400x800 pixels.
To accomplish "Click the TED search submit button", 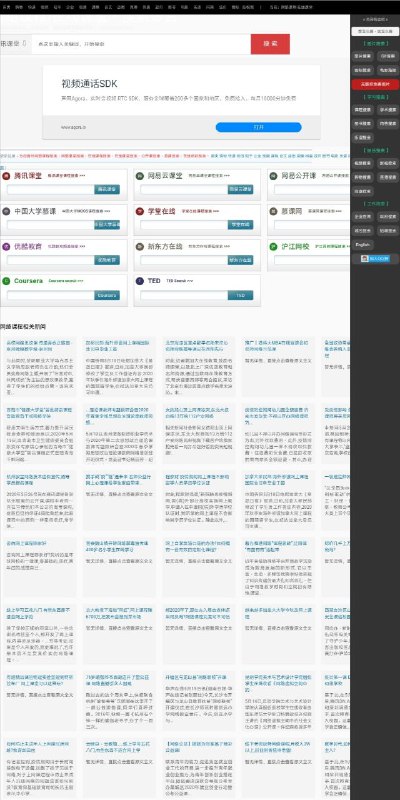I will point(240,295).
